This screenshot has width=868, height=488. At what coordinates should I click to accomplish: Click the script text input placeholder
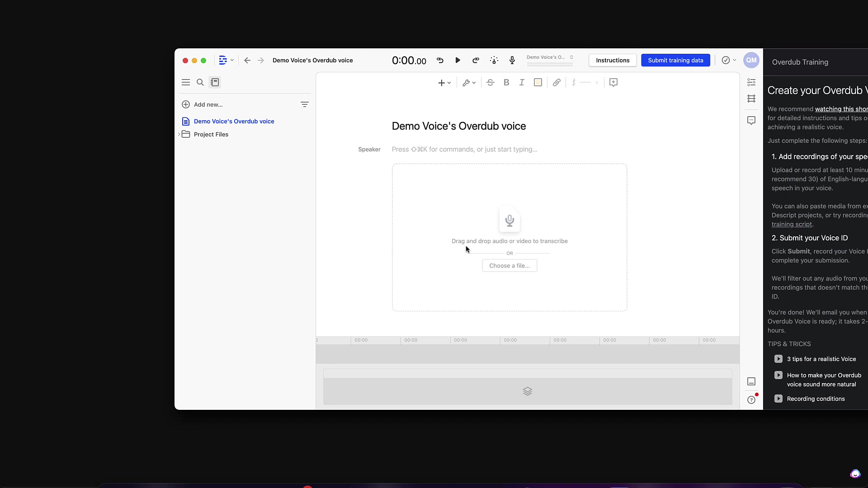tap(464, 150)
